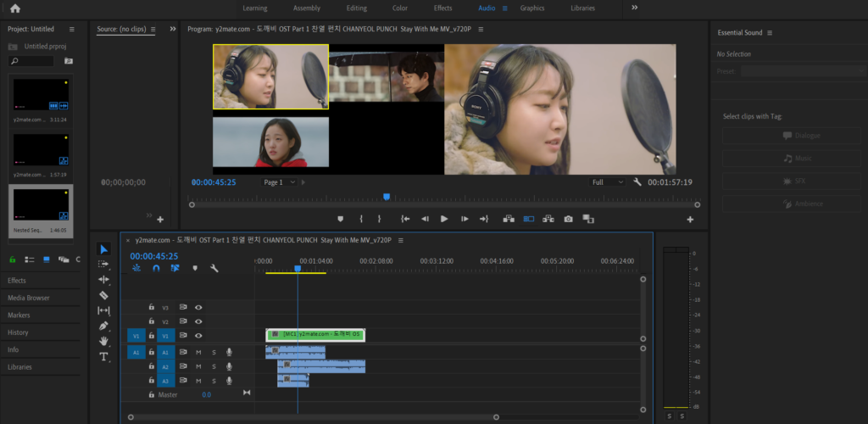
Task: Open Preset dropdown in Essential Sound
Action: coord(804,71)
